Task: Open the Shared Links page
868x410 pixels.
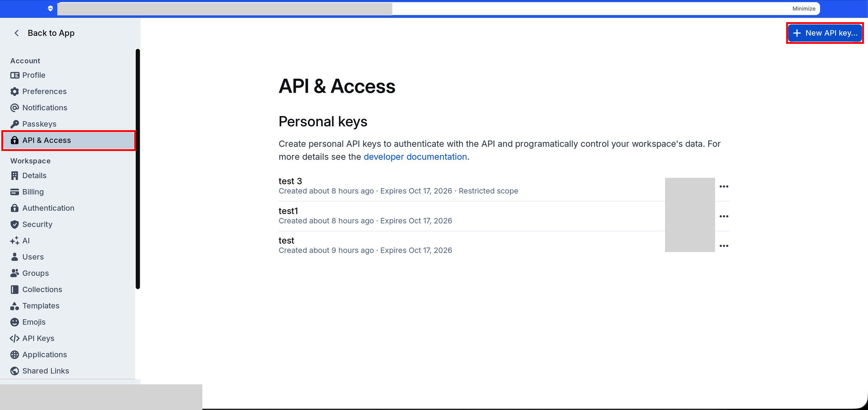Action: click(x=68, y=371)
